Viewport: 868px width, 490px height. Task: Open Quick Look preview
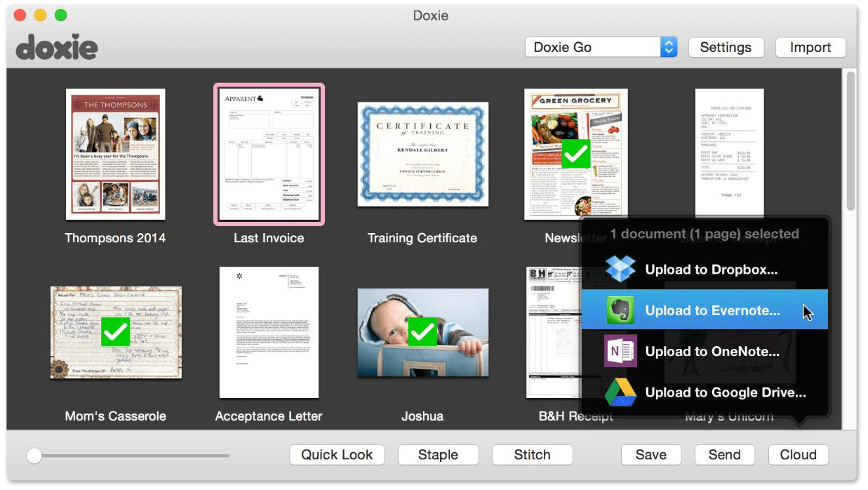(x=337, y=454)
